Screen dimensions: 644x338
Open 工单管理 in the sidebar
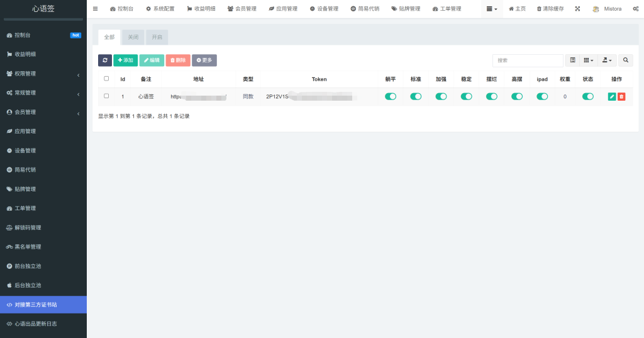(x=43, y=208)
